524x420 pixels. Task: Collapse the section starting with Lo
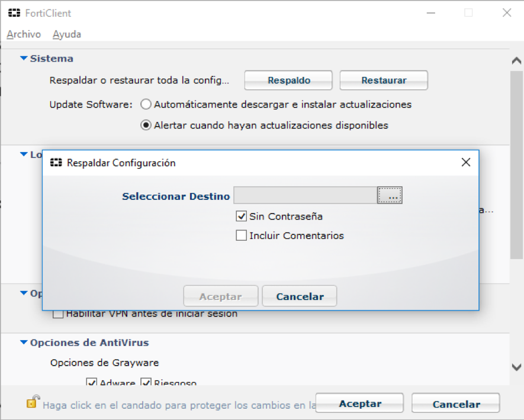pyautogui.click(x=24, y=154)
